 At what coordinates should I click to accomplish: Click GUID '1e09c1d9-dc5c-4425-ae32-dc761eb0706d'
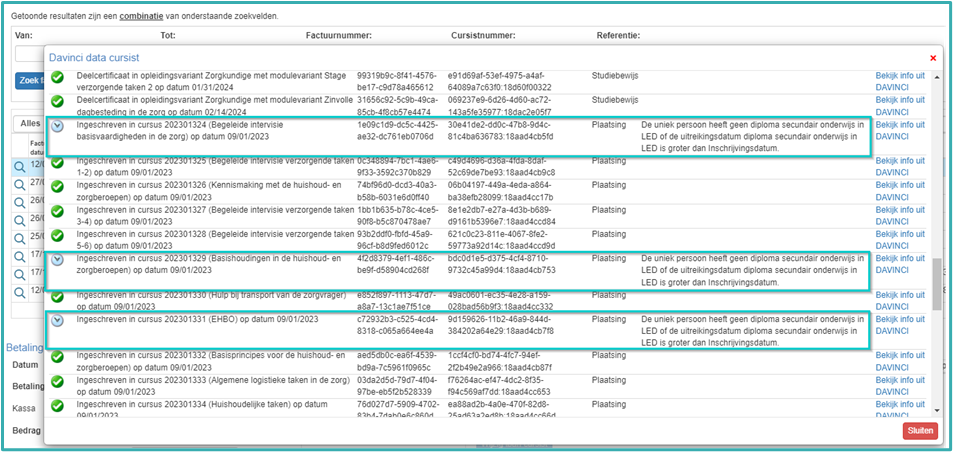(x=399, y=131)
